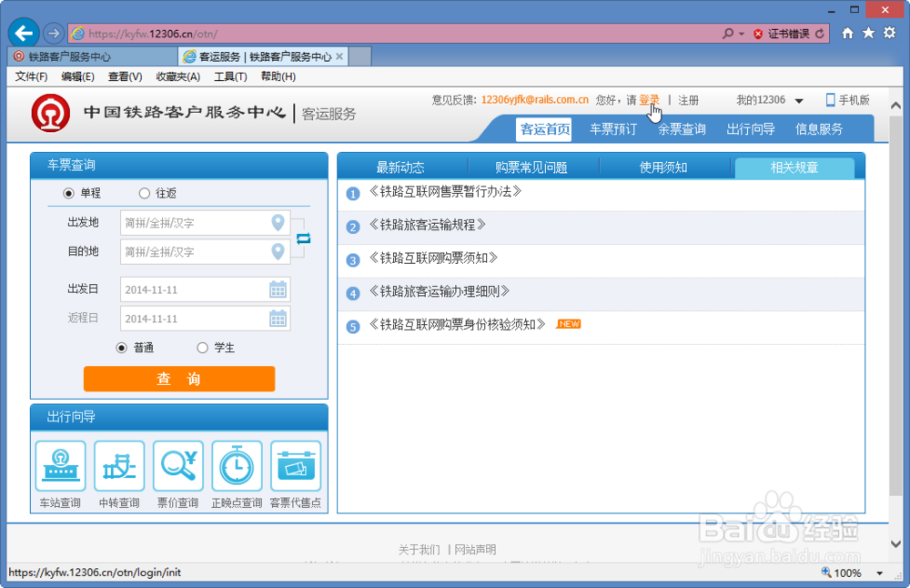Open the Favorites star icon
The height and width of the screenshot is (588, 910).
click(868, 33)
